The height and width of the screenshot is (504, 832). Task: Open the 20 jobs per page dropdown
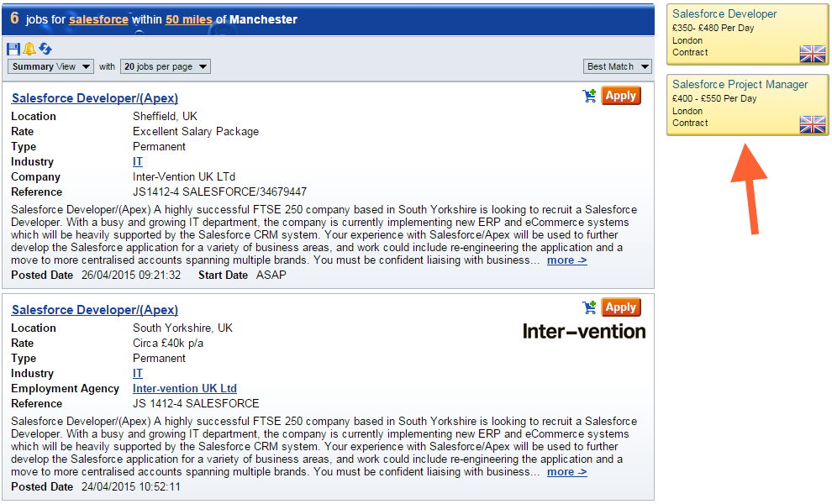[x=165, y=66]
